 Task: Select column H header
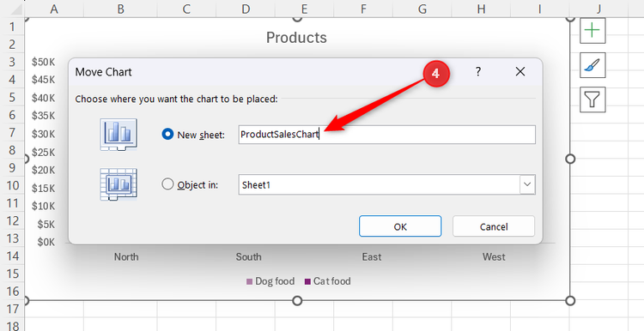(x=481, y=9)
